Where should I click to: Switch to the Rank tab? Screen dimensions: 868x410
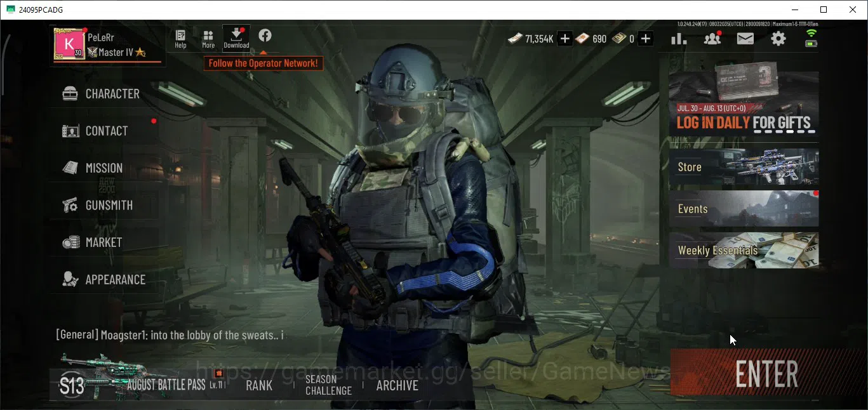pyautogui.click(x=259, y=385)
